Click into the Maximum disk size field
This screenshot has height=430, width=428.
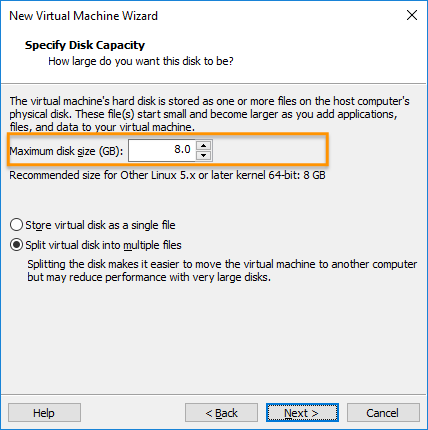click(162, 150)
